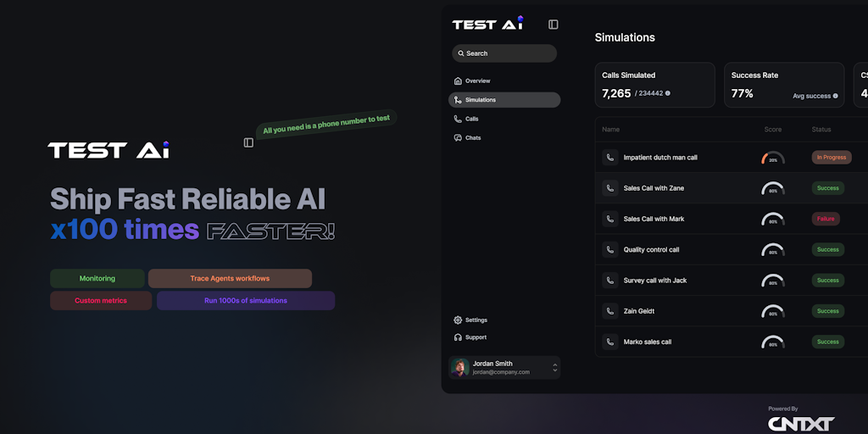Click the Search field in sidebar

click(504, 53)
